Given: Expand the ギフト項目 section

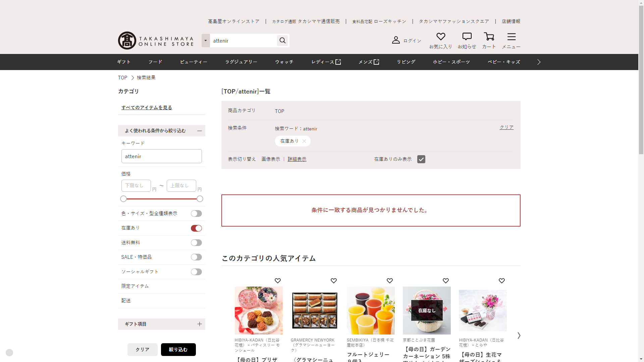Looking at the screenshot, I should (199, 324).
